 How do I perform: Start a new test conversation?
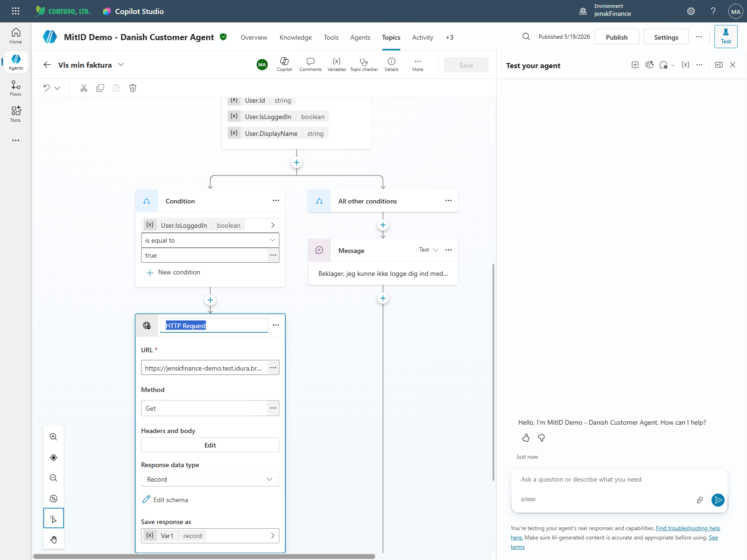[635, 65]
